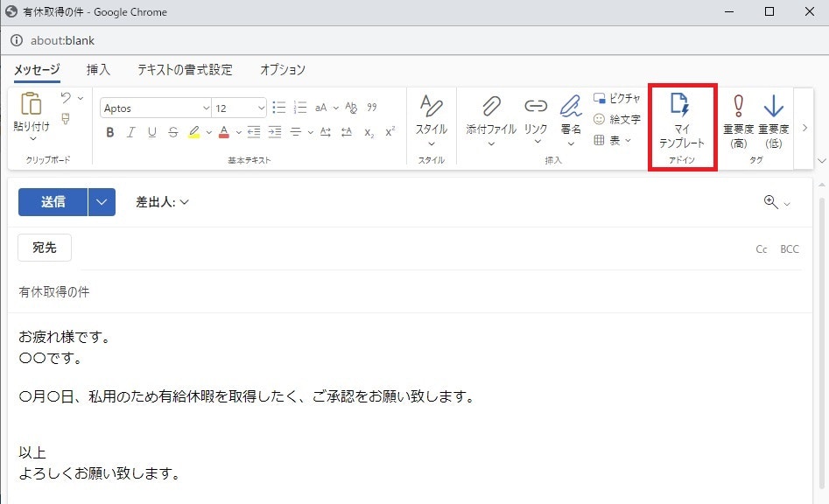Pick the yellow text highlight color
Screen dimensions: 829x504
[193, 133]
